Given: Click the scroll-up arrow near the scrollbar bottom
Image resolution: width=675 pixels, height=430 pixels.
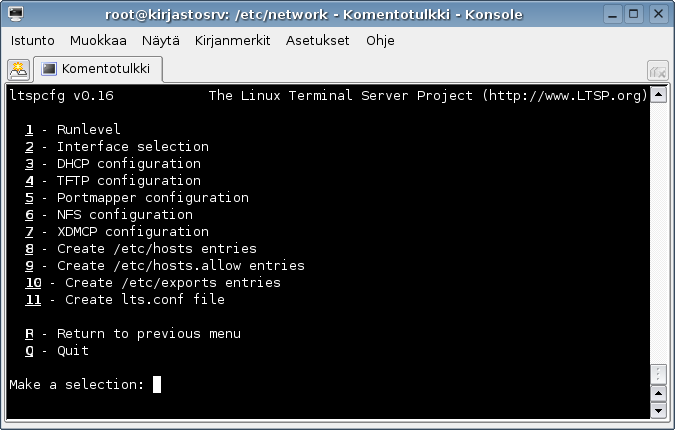Looking at the screenshot, I should 658,393.
